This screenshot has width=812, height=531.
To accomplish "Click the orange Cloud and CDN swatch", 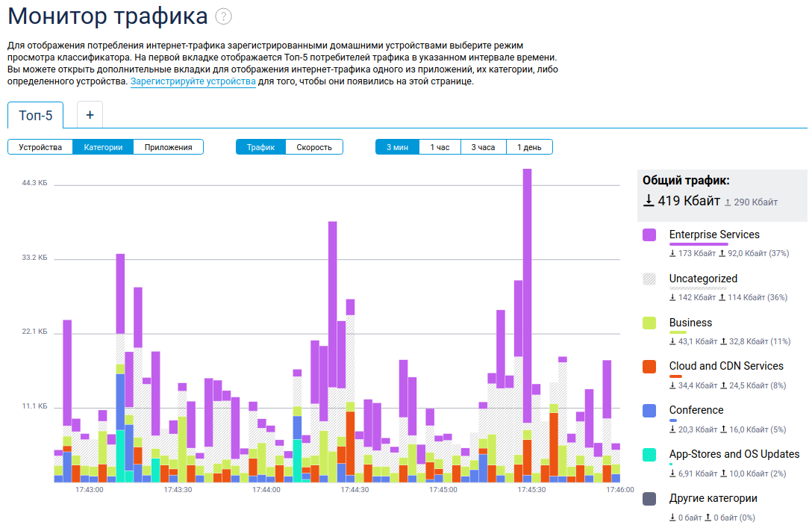I will tap(649, 367).
